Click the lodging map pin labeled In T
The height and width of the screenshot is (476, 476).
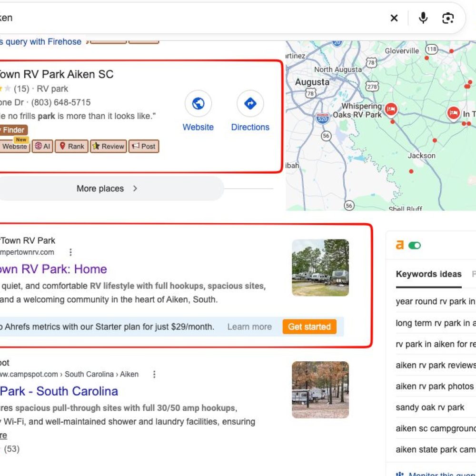453,114
